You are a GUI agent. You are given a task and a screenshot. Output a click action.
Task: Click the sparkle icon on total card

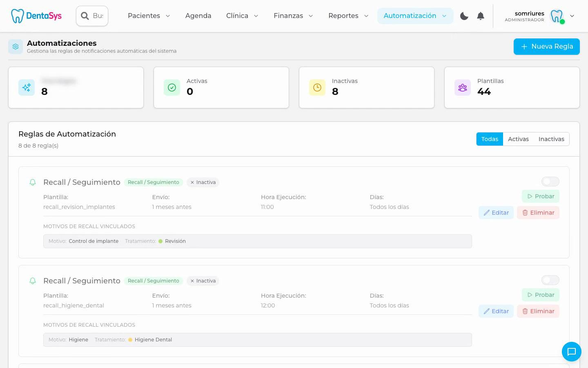27,88
